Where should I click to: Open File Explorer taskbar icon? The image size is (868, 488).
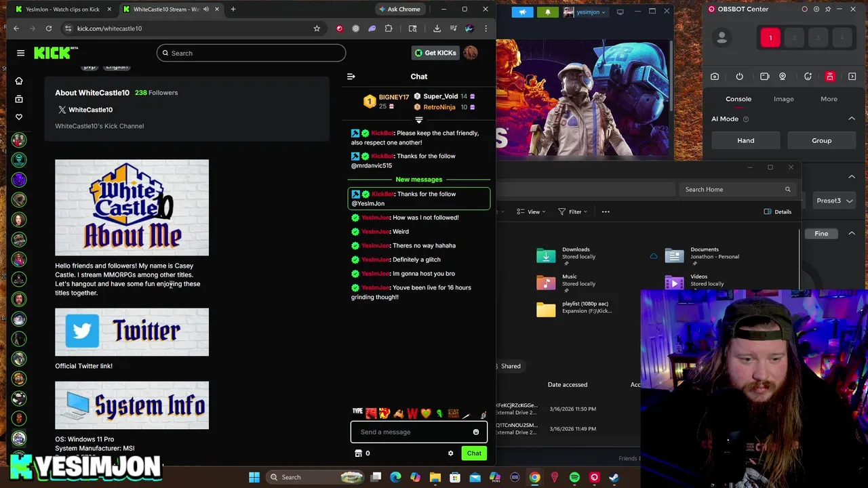point(435,477)
